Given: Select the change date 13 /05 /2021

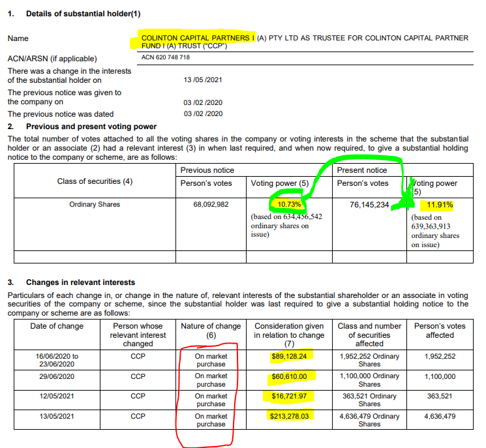Looking at the screenshot, I should point(203,80).
